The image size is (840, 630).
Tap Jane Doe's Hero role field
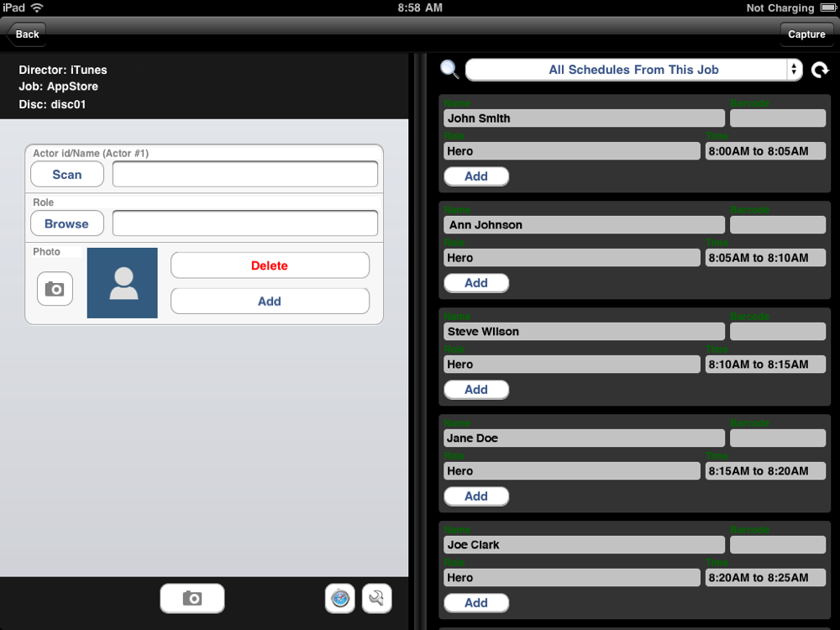571,471
